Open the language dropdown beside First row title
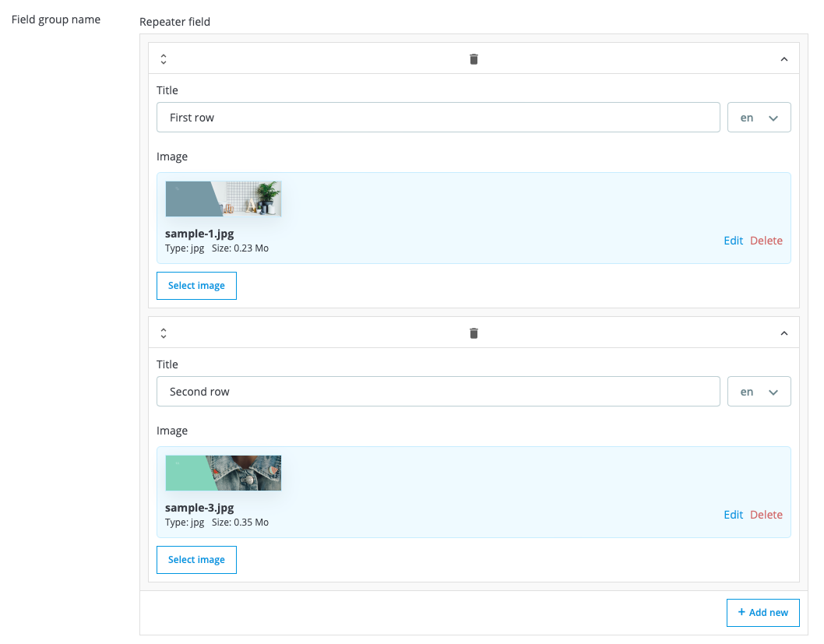Image resolution: width=824 pixels, height=644 pixels. tap(759, 118)
